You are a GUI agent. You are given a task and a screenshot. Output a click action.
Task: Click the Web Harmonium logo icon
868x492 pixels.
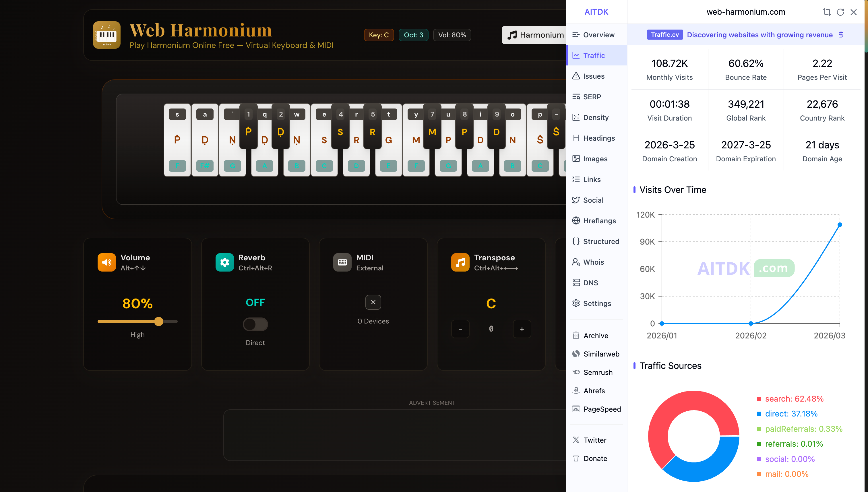click(x=106, y=35)
